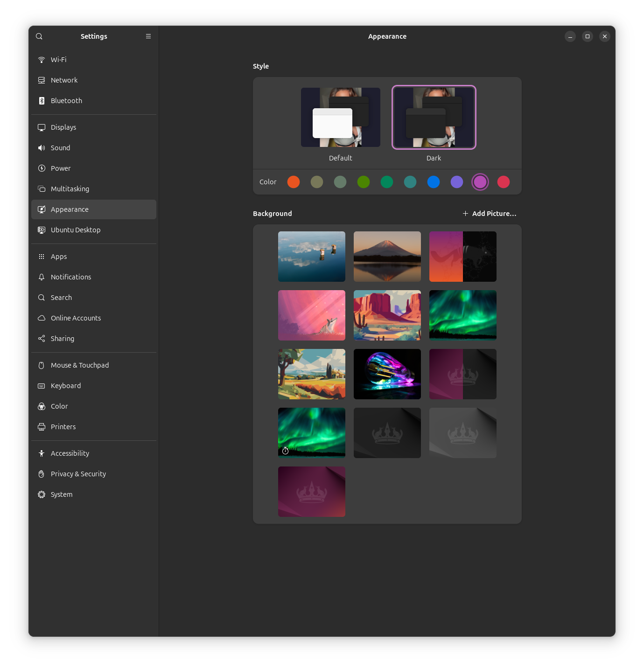Select the Dark style preview
This screenshot has width=644, height=668.
pyautogui.click(x=434, y=118)
